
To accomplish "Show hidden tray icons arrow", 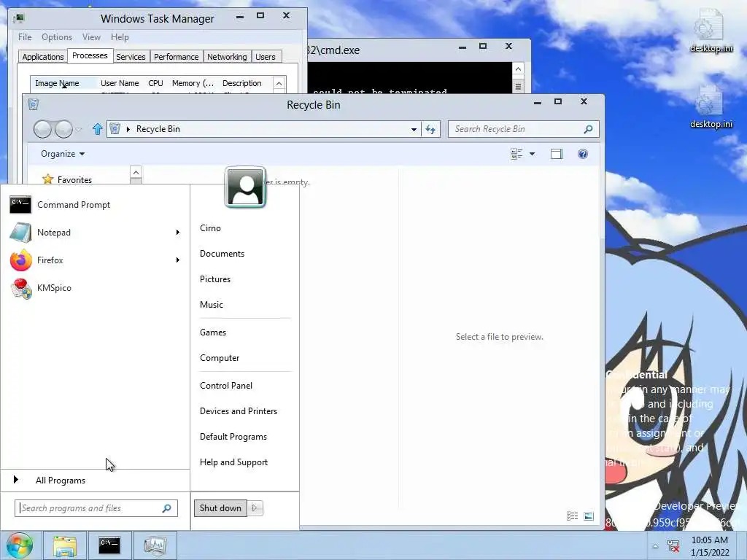I will (x=656, y=546).
